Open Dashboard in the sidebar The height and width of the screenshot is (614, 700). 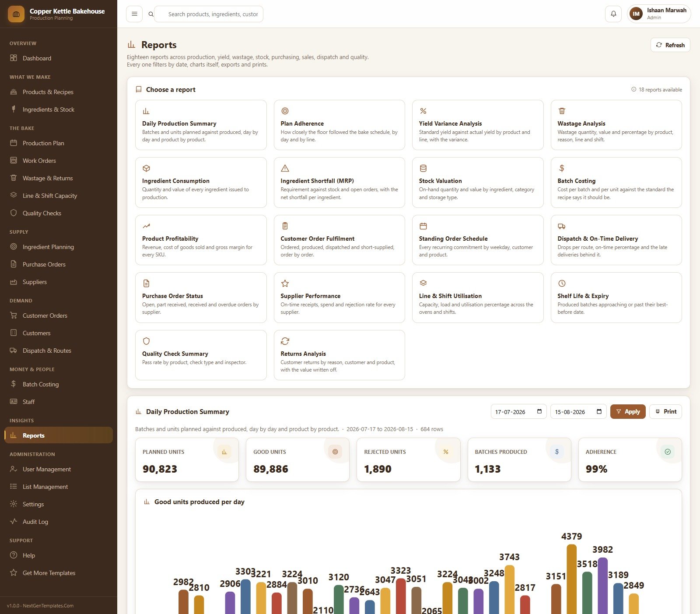tap(59, 58)
